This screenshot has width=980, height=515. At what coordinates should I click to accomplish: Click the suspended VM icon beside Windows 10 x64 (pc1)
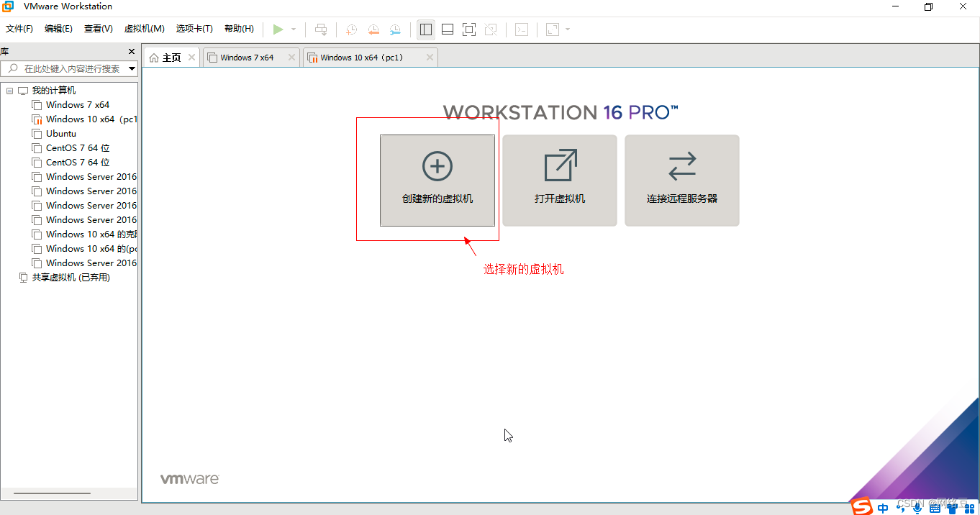37,119
